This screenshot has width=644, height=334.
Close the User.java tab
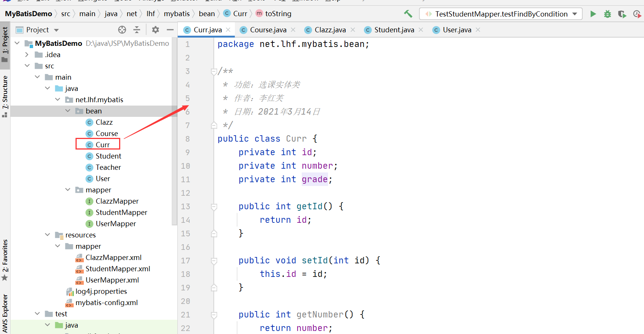pyautogui.click(x=478, y=30)
